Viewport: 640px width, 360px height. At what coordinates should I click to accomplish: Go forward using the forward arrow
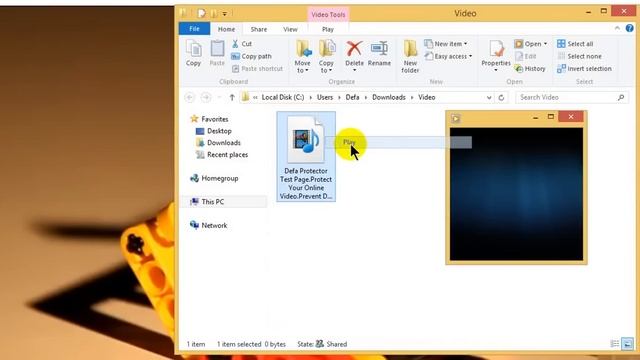coord(206,97)
